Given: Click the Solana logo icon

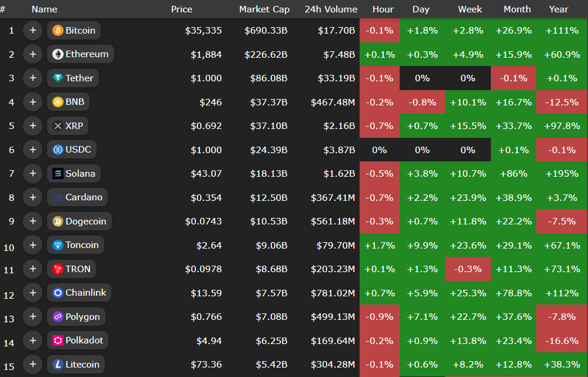Looking at the screenshot, I should click(x=58, y=174).
